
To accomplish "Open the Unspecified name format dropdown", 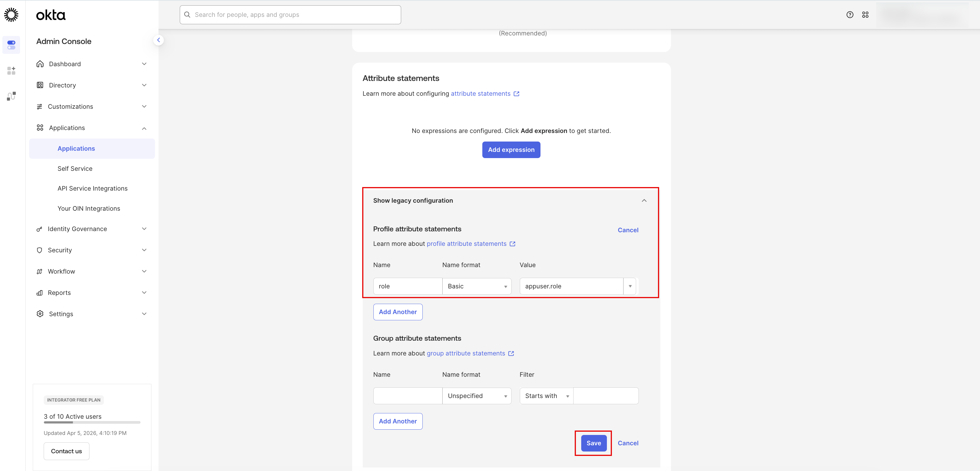I will [477, 396].
